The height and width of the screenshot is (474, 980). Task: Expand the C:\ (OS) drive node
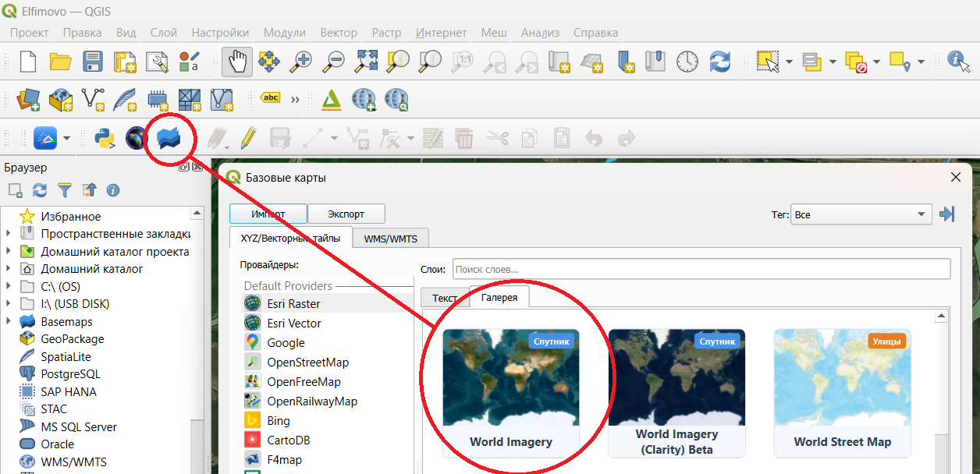(x=9, y=286)
